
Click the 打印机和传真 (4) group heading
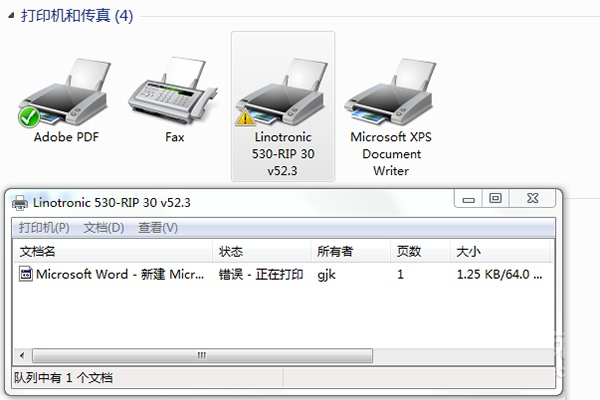pos(77,16)
